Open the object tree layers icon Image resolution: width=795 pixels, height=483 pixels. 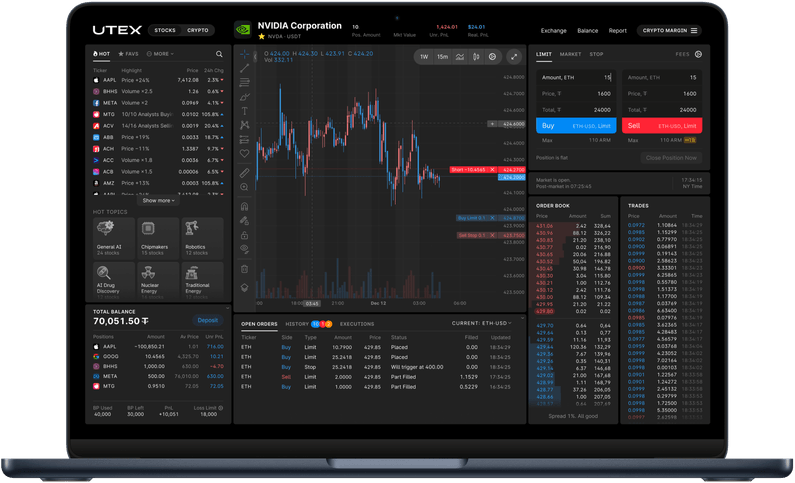(x=244, y=288)
